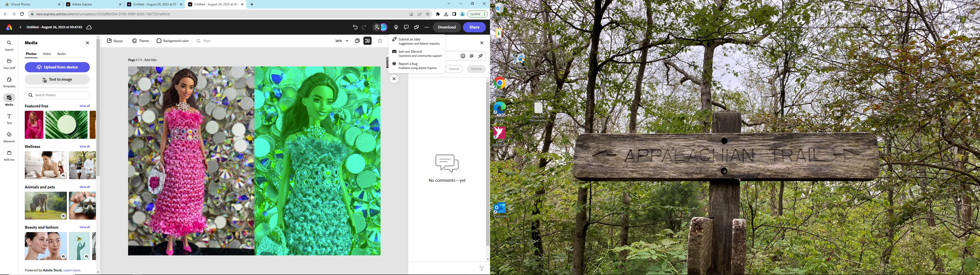Click the Background color swatch

pyautogui.click(x=159, y=41)
